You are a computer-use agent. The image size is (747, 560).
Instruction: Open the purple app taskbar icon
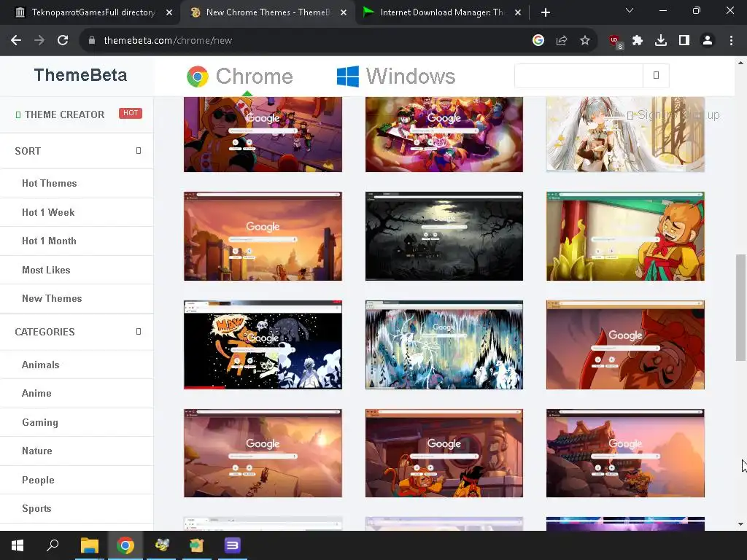pyautogui.click(x=233, y=545)
